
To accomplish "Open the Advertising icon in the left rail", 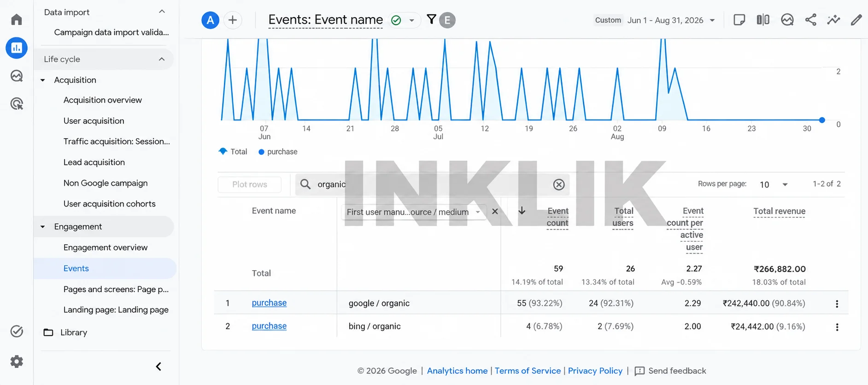I will (17, 104).
